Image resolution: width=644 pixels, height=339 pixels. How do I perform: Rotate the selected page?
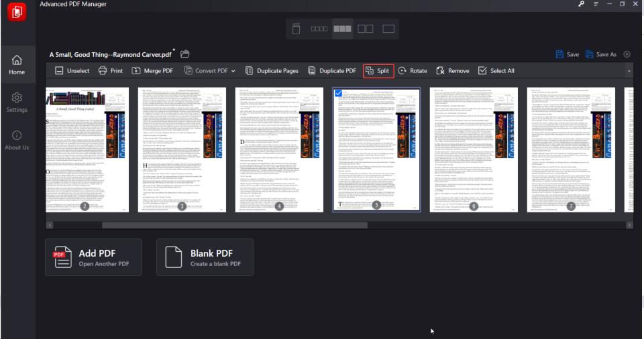[413, 70]
